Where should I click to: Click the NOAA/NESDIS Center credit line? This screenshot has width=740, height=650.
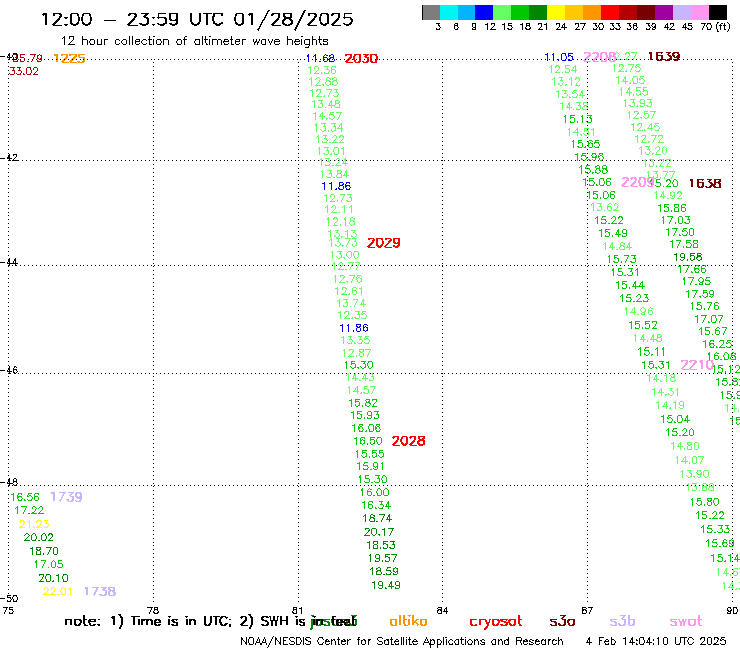coord(402,642)
